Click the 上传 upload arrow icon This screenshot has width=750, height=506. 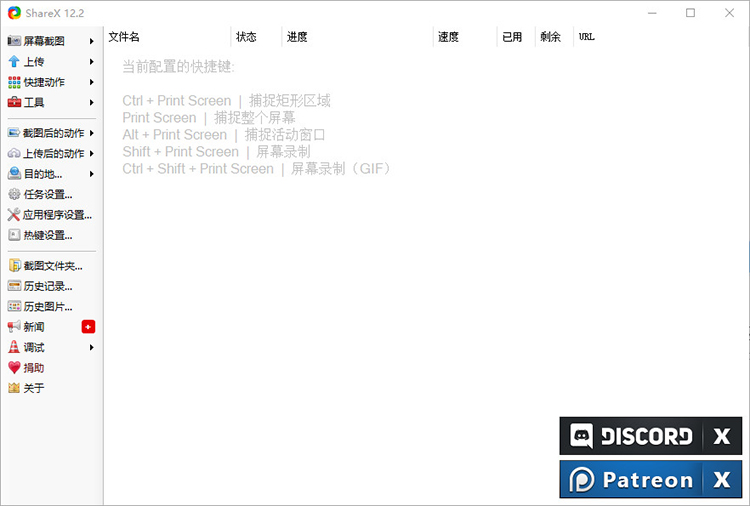coord(14,62)
